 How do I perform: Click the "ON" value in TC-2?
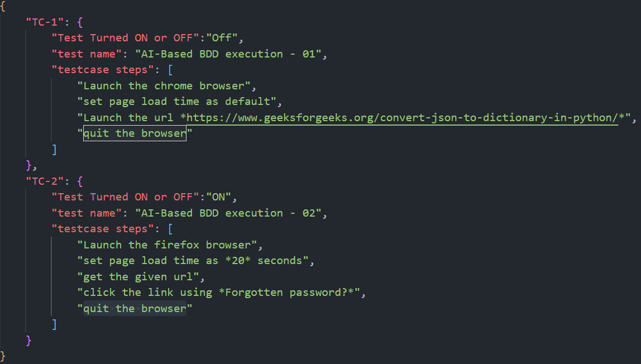219,197
